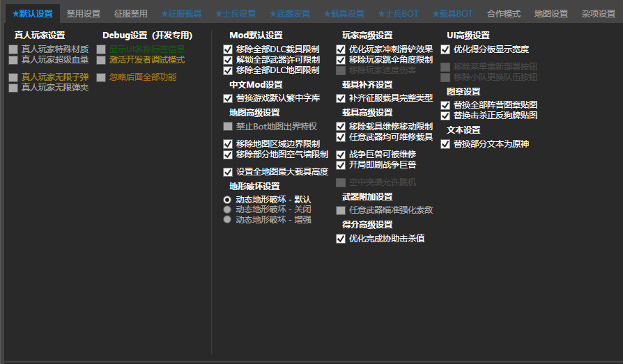Open the 合作模式 tab
Image resolution: width=623 pixels, height=364 pixels.
point(503,14)
